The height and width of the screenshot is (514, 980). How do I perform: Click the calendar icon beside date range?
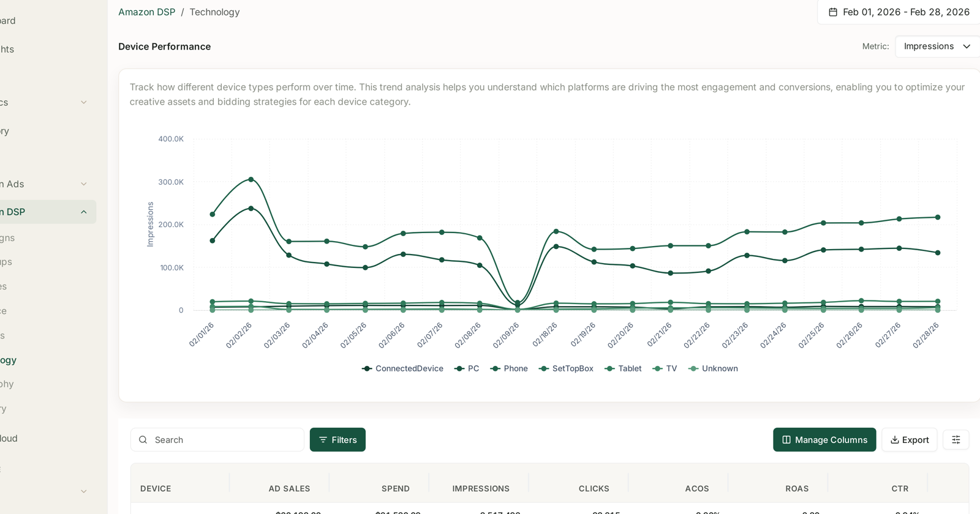pyautogui.click(x=833, y=12)
